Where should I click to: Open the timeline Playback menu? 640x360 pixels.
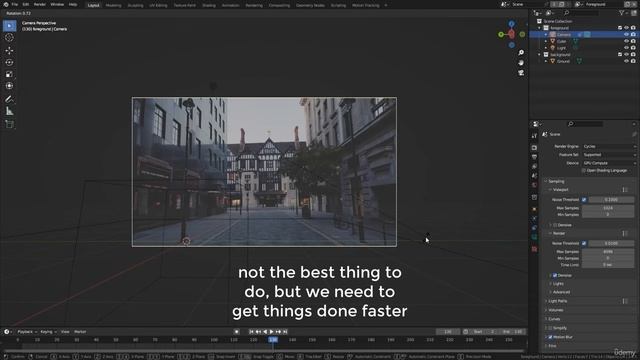click(x=27, y=332)
